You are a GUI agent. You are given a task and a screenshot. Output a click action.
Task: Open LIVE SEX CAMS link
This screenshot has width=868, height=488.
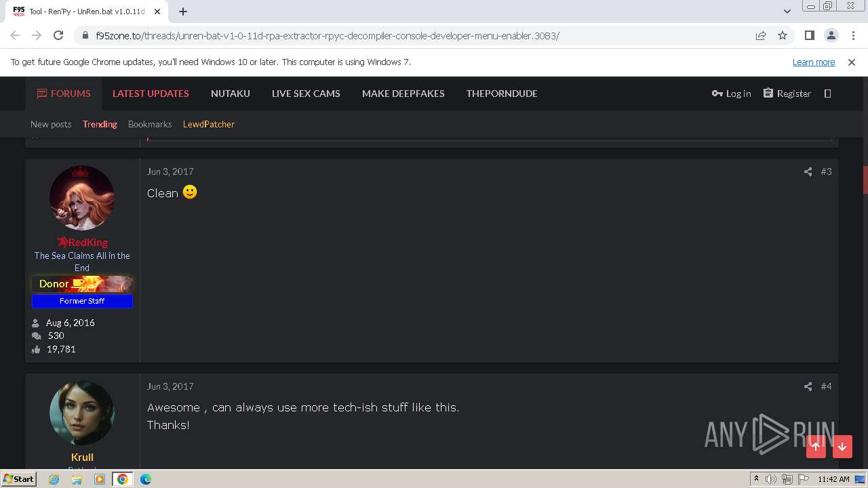[306, 94]
